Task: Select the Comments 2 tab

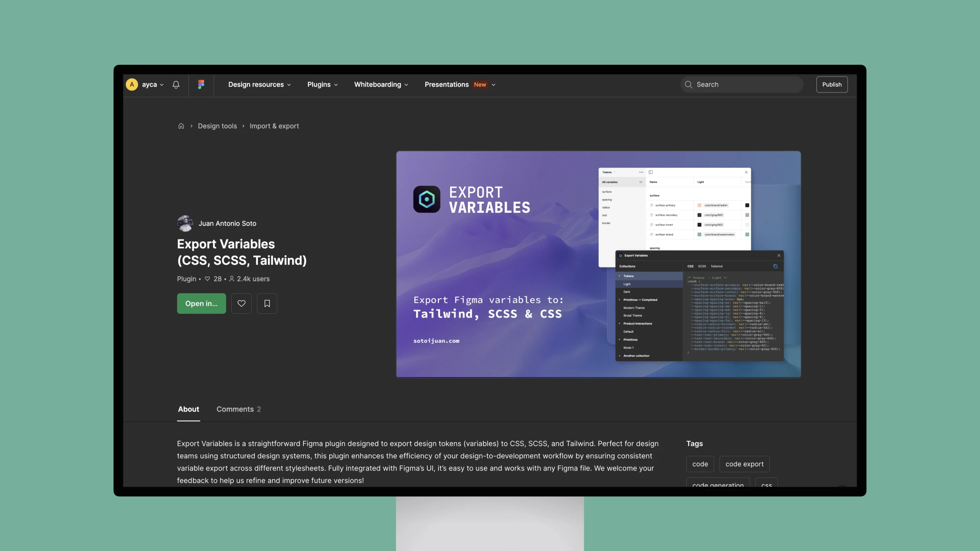Action: 238,409
